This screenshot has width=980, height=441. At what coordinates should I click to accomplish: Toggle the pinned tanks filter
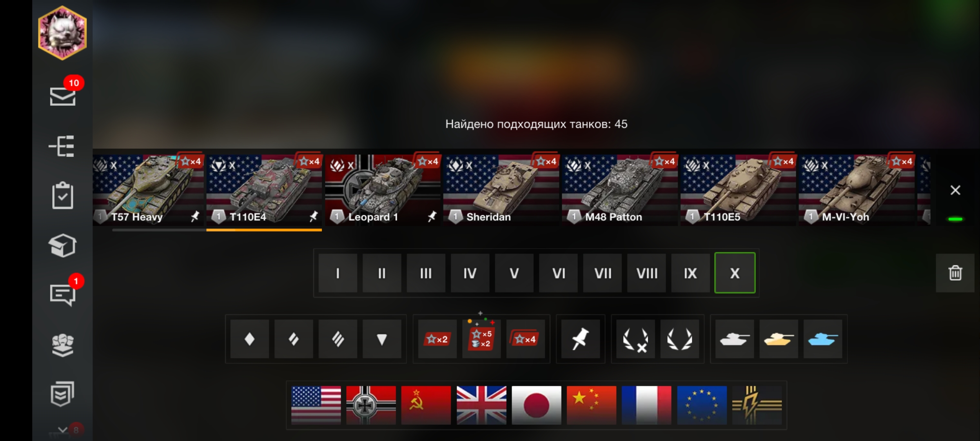(x=580, y=339)
